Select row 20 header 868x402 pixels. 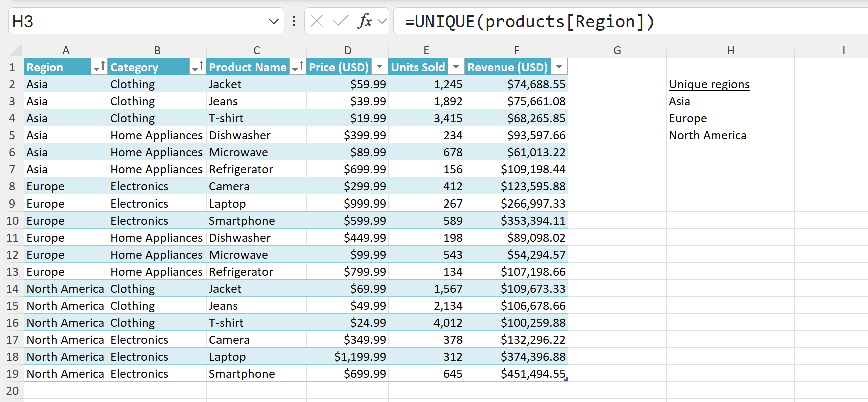tap(12, 391)
